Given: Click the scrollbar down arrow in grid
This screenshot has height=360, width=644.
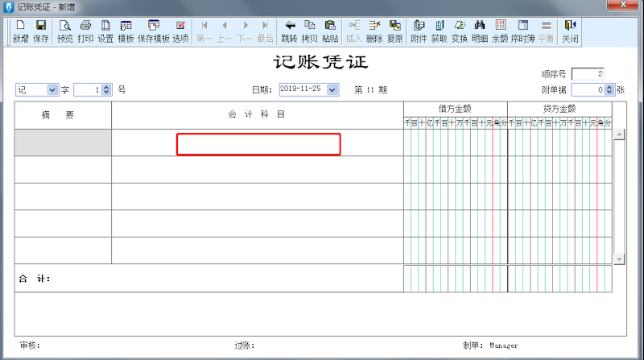Looking at the screenshot, I should click(619, 259).
